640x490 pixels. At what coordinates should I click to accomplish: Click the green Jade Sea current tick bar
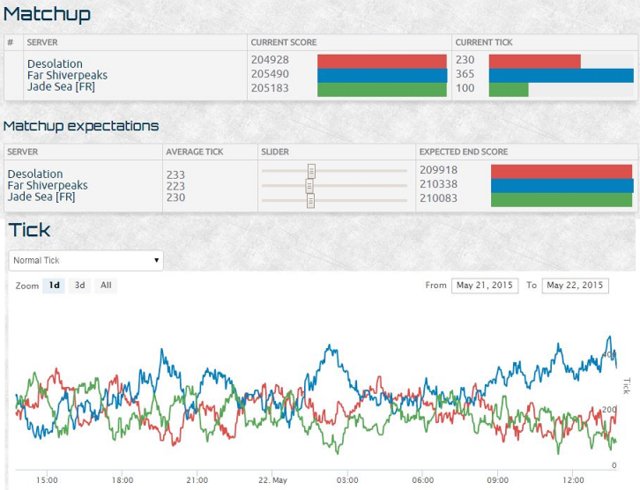pos(508,89)
